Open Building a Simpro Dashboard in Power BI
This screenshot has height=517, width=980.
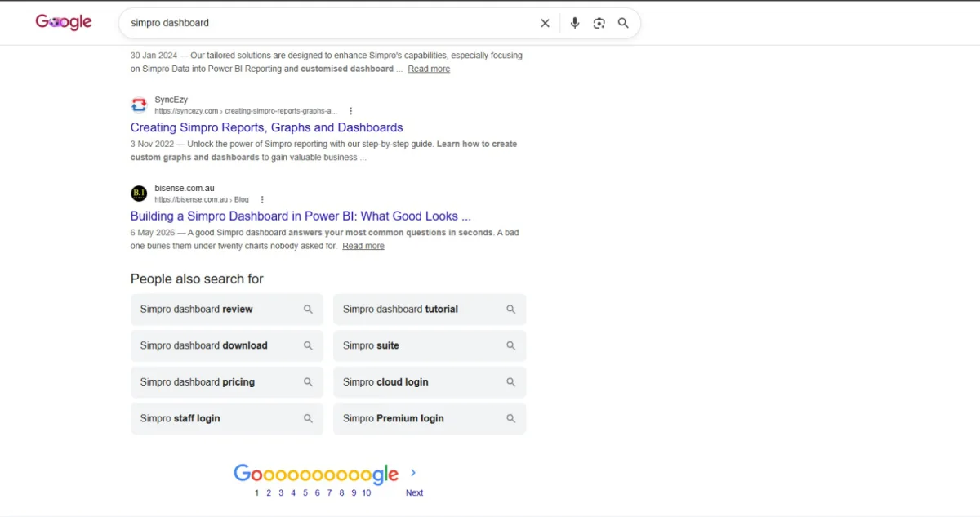301,216
